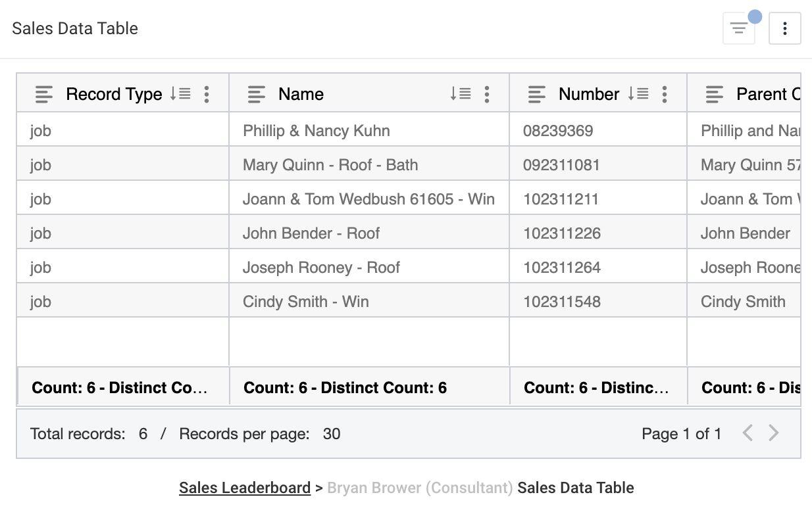Open the filter icon in the header
The image size is (812, 522).
point(738,29)
